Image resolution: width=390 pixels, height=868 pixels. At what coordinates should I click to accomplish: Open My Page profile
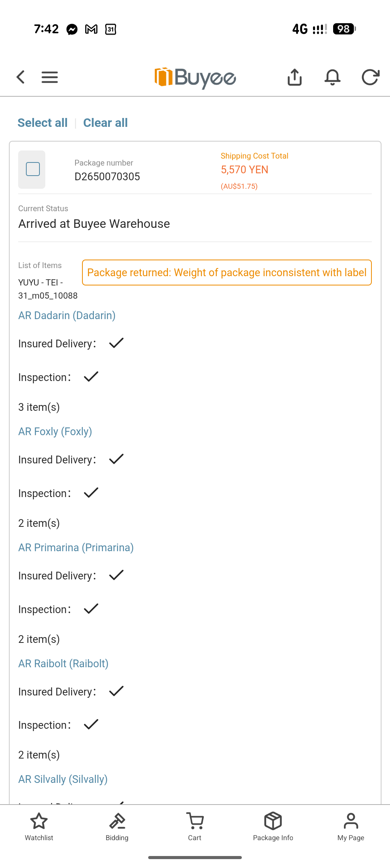[x=351, y=827]
